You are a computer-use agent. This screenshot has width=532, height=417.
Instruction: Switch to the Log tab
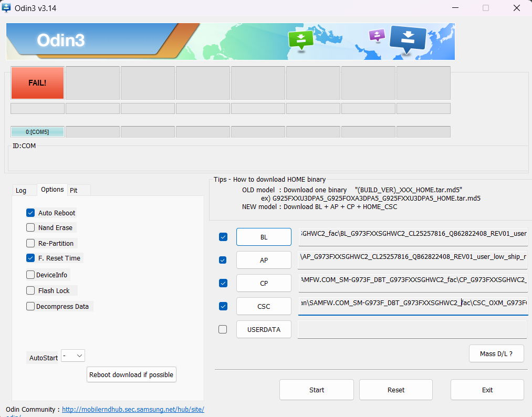[x=21, y=191]
